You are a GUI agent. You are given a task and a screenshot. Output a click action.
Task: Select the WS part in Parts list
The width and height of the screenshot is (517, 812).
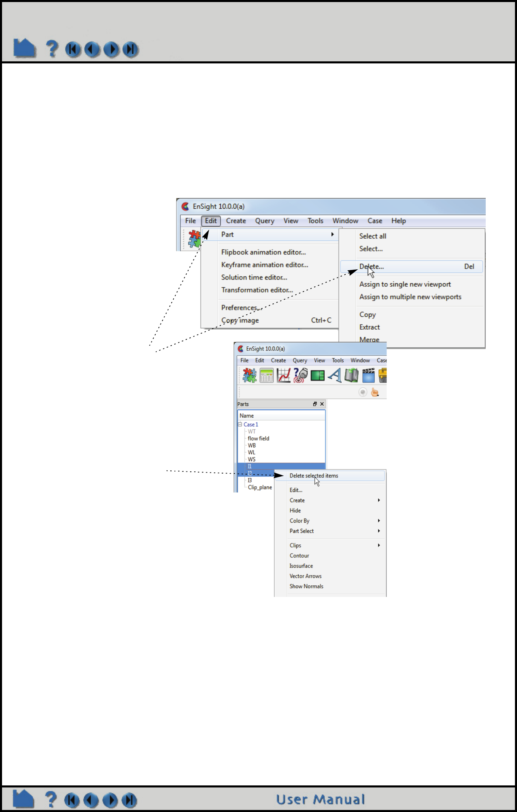click(x=251, y=459)
